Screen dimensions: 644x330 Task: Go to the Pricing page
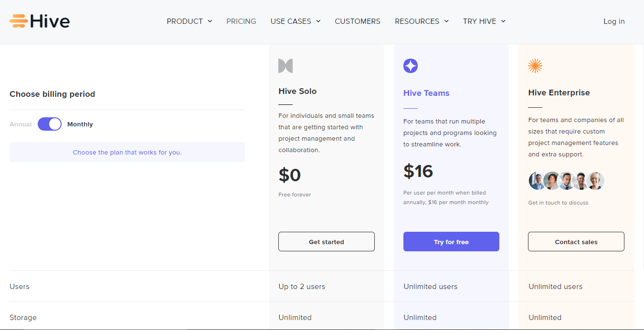(241, 21)
